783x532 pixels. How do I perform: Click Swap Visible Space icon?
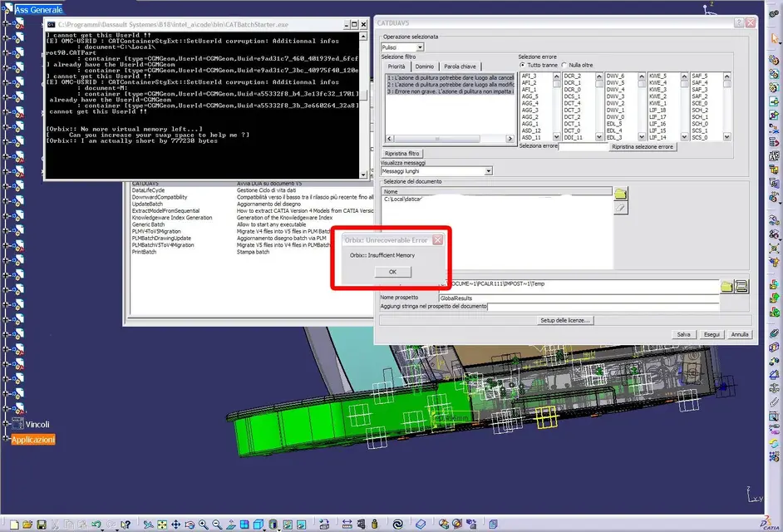(302, 524)
